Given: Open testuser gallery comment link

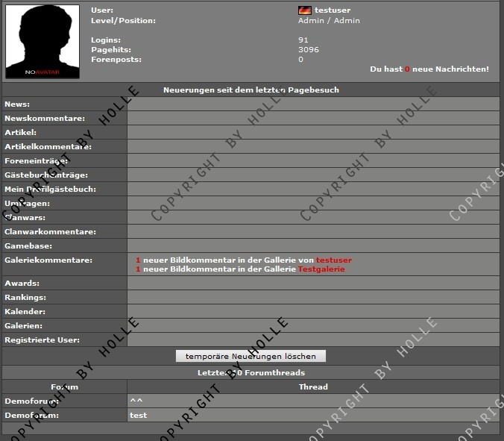Looking at the screenshot, I should [x=334, y=260].
